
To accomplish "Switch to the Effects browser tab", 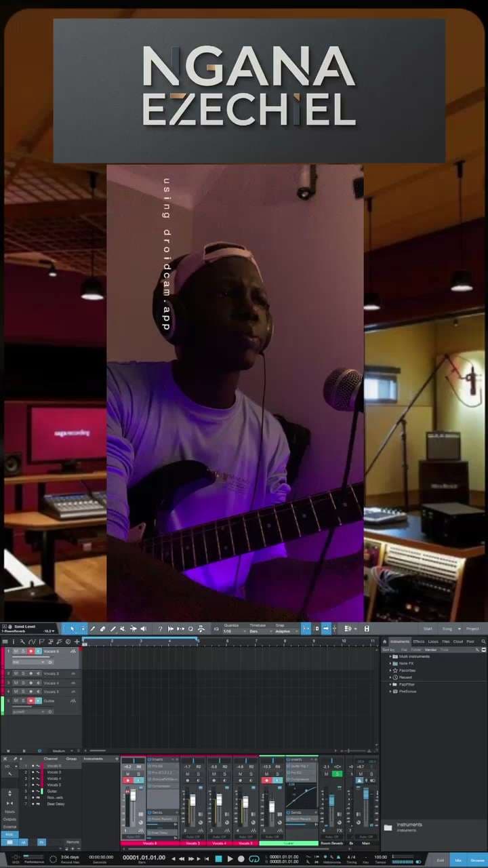I will 419,642.
